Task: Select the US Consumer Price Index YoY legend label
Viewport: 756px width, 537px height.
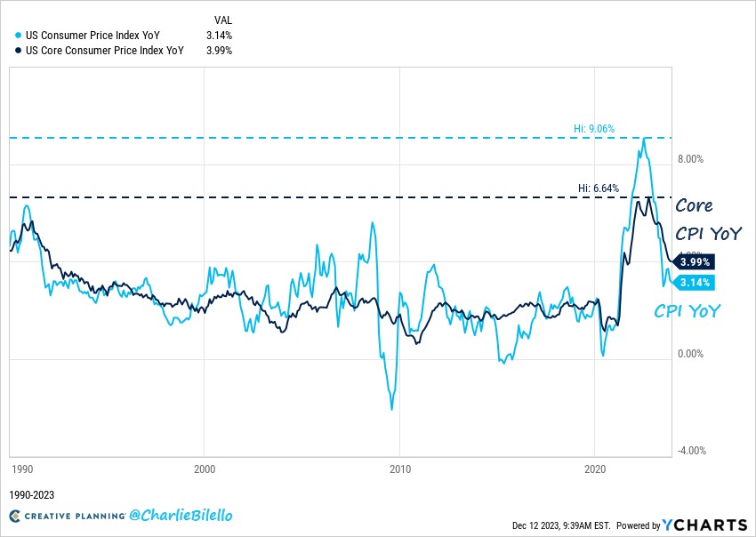Action: 92,36
